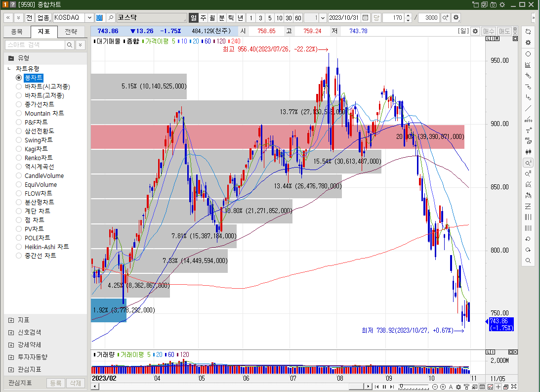Toggle the crosshair plus icon at bottom
Viewport: 540px width, 392px height.
pos(498,387)
